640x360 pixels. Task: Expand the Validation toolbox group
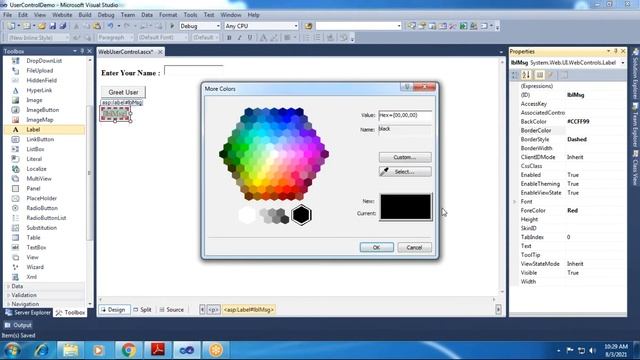(x=8, y=295)
